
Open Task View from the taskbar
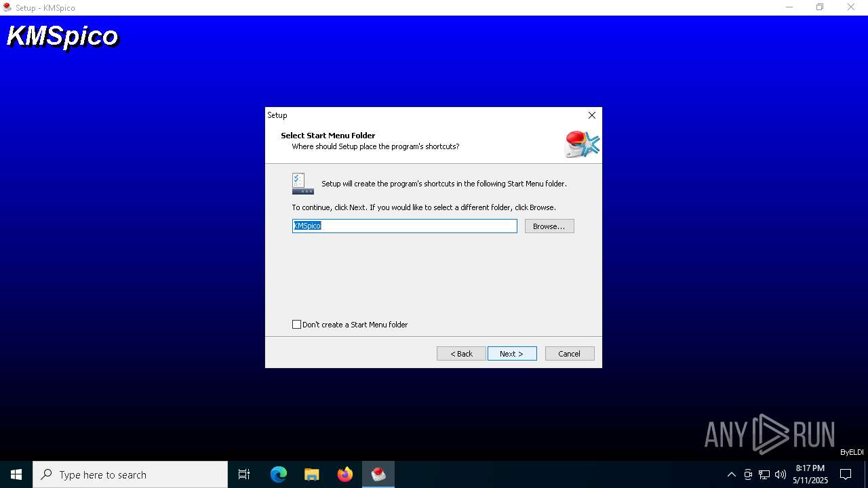pos(244,474)
